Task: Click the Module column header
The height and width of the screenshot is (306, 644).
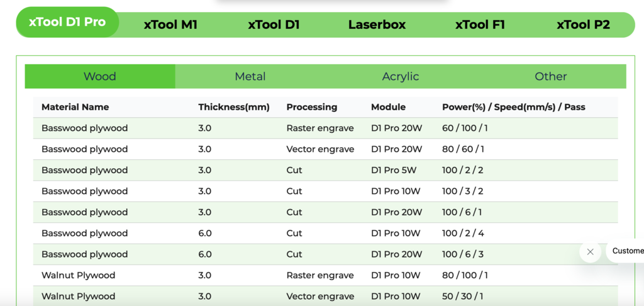Action: (x=388, y=107)
